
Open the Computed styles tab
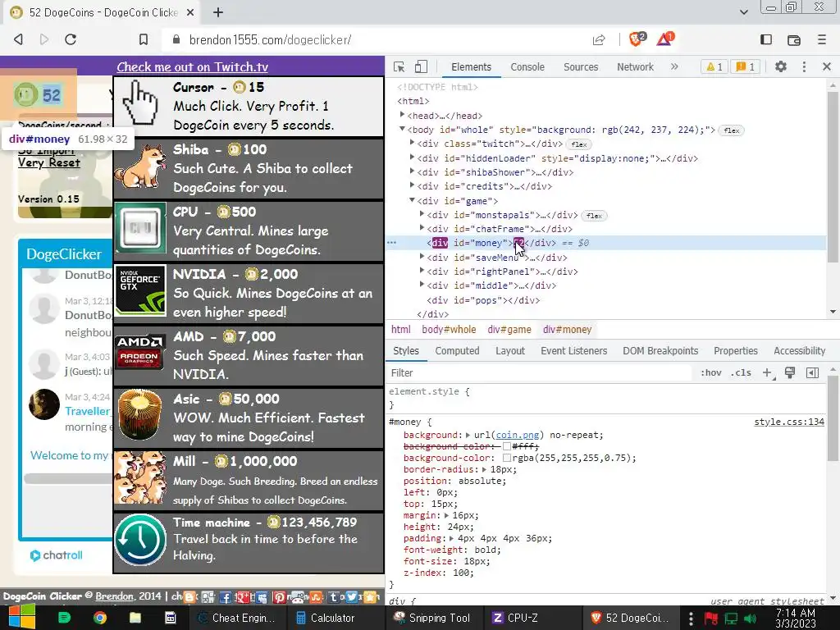coord(457,351)
